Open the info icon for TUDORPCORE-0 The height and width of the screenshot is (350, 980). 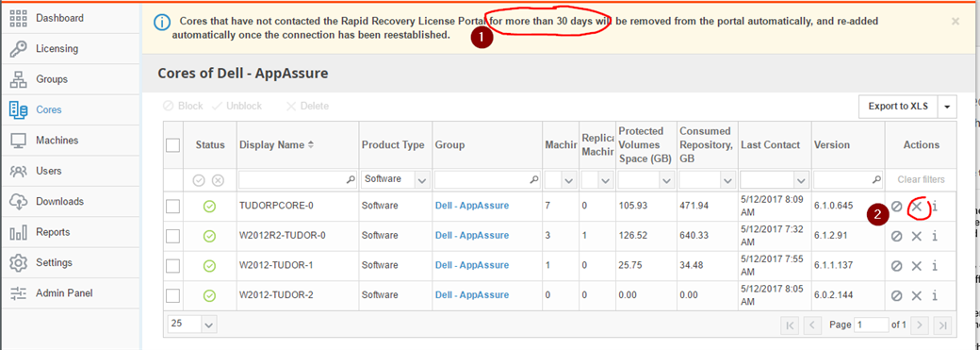pos(935,206)
